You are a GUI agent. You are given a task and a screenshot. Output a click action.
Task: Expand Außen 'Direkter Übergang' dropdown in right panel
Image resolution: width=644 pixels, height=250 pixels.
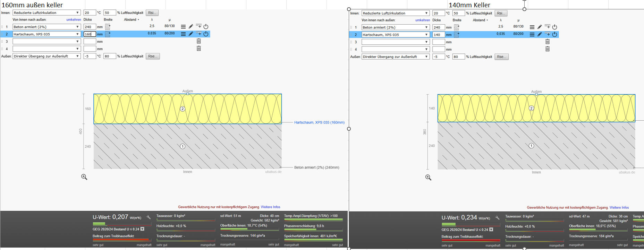pos(396,57)
